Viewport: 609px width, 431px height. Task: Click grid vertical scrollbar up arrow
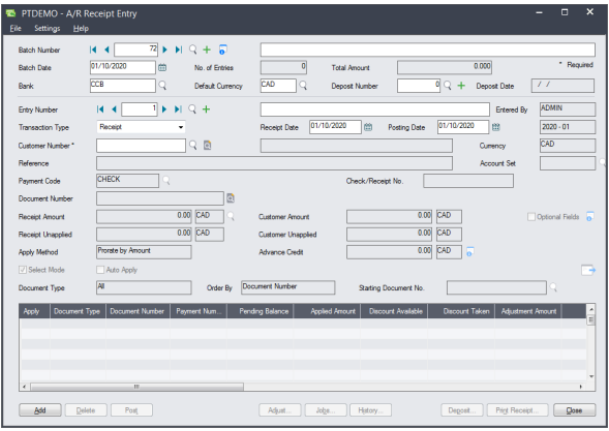591,309
